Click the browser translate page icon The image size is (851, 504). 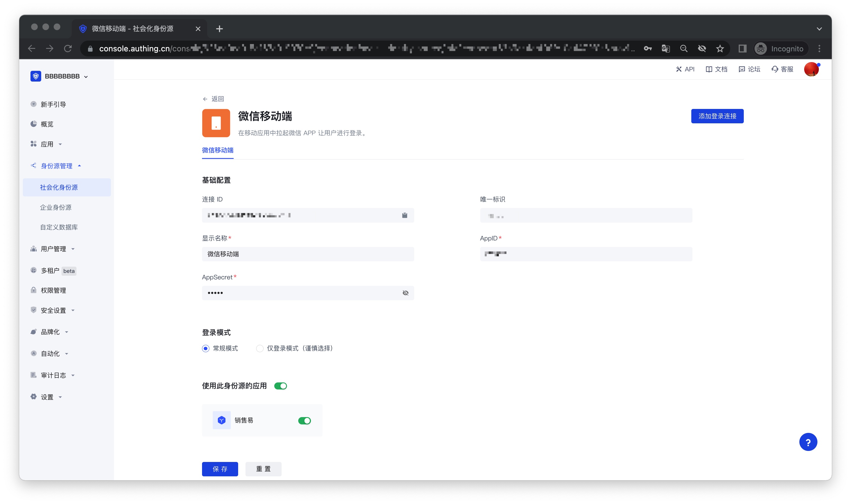pyautogui.click(x=666, y=49)
